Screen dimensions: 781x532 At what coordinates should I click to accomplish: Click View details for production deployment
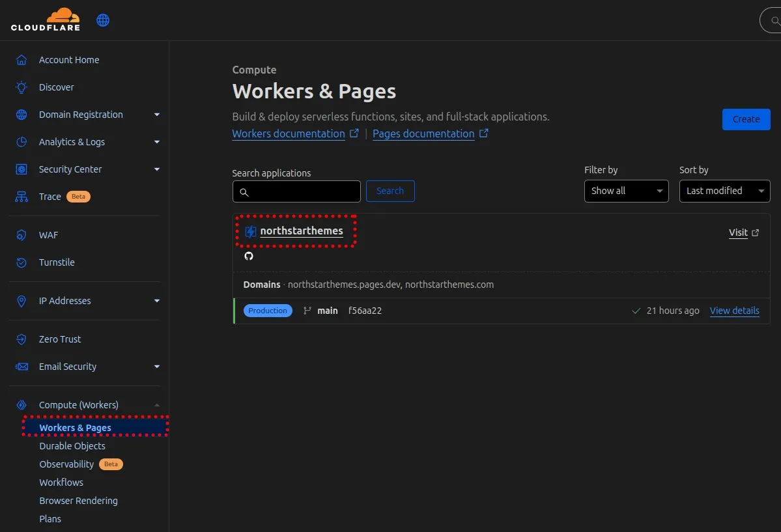coord(734,311)
